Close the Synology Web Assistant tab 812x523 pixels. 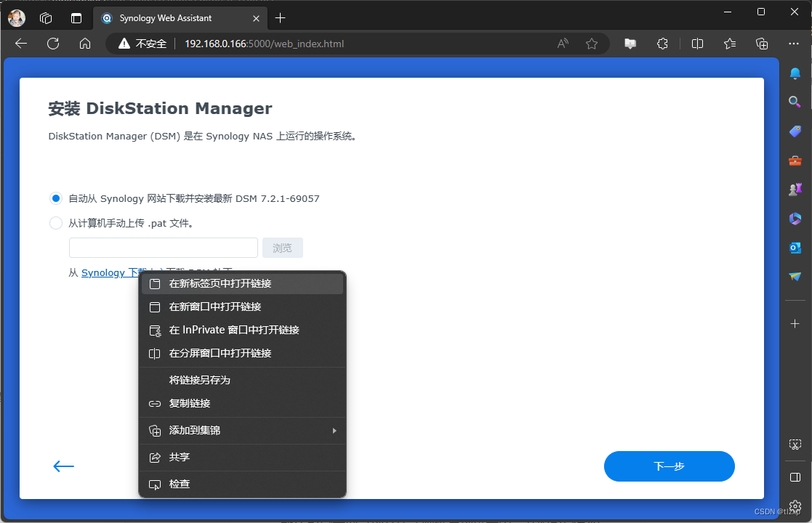click(x=256, y=19)
